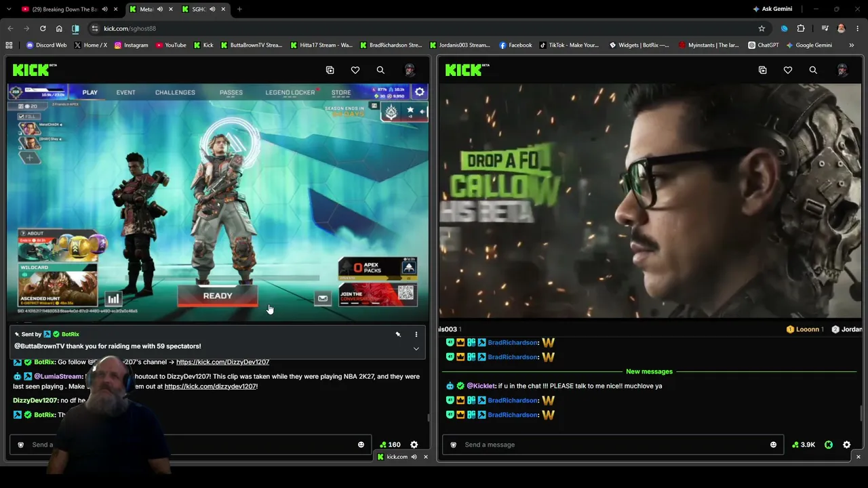Open profile avatar in right Kick header
Viewport: 868px width, 488px height.
[842, 70]
